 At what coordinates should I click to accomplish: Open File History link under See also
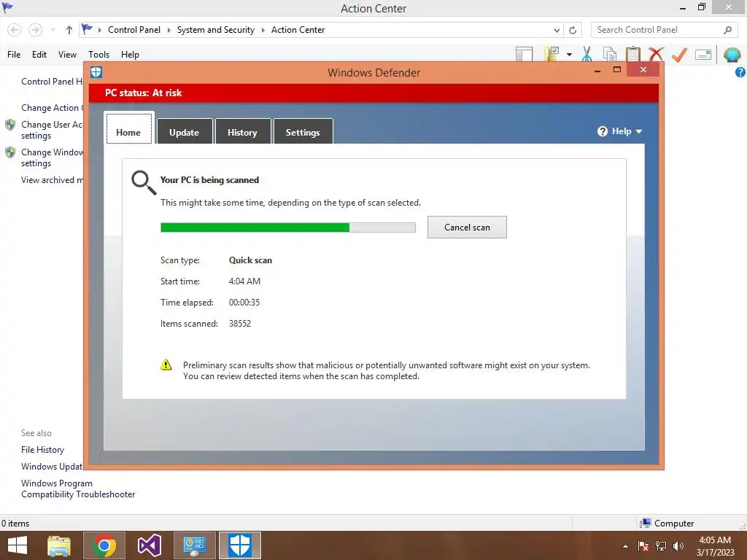point(42,449)
